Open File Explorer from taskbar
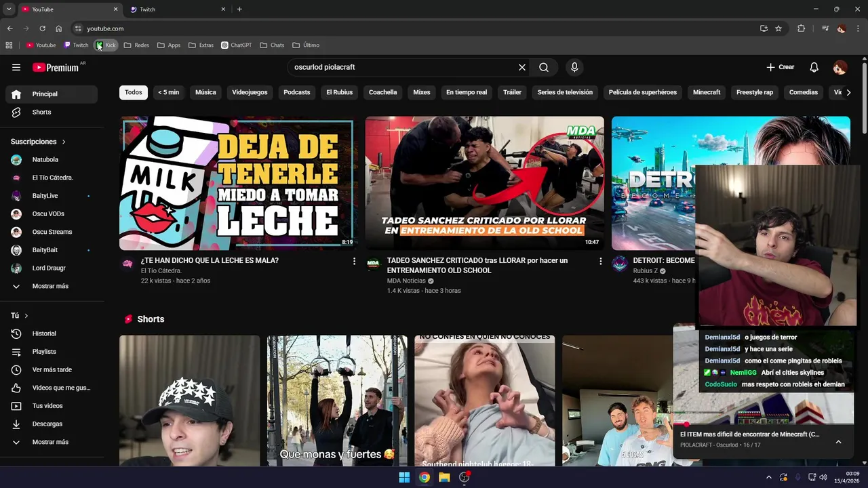868x488 pixels. tap(444, 477)
